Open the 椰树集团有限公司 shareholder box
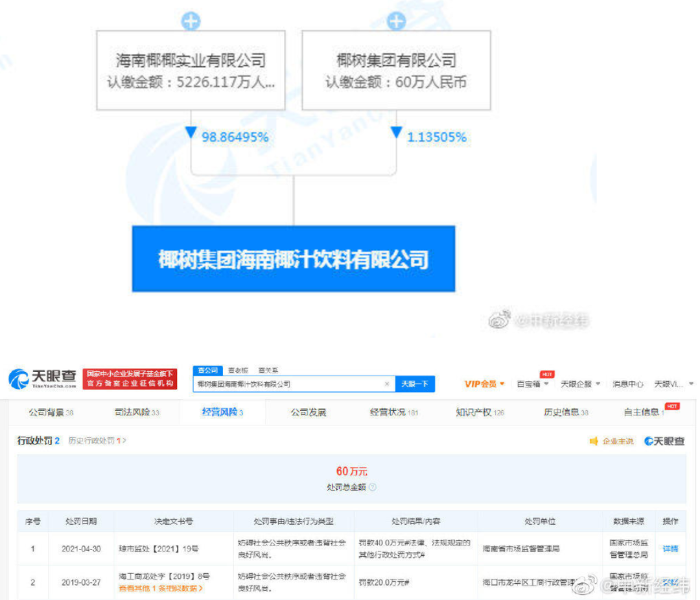The height and width of the screenshot is (600, 700). tap(396, 71)
